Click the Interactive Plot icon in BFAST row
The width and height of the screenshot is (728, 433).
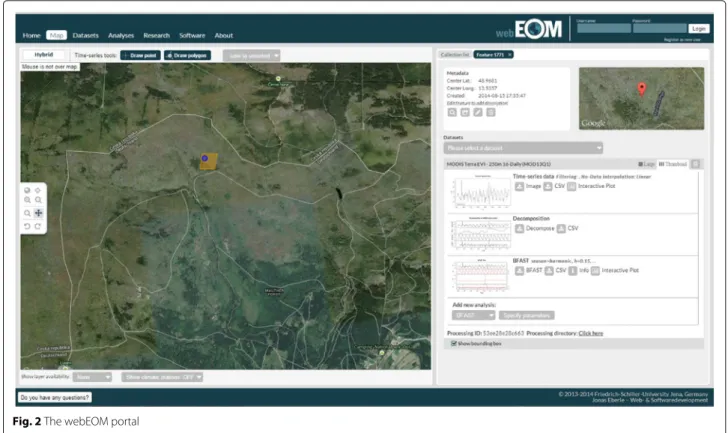pos(595,271)
